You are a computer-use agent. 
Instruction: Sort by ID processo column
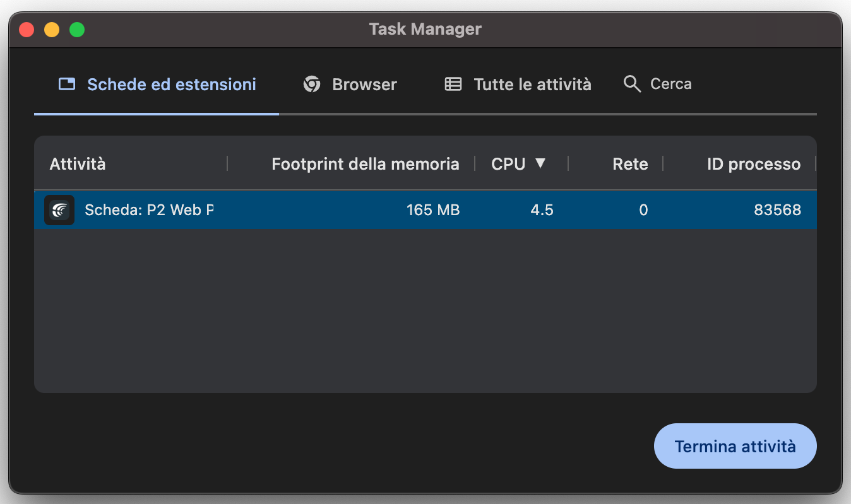[x=754, y=163]
